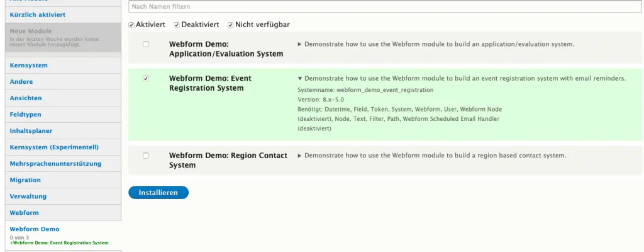Click green '+Webform Demo: Event Registration System' summary
The height and width of the screenshot is (252, 644).
pos(59,243)
